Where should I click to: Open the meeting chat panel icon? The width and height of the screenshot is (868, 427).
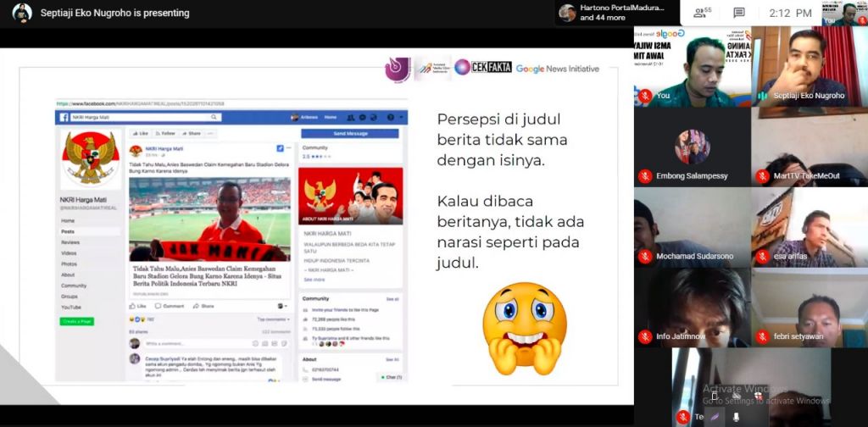739,13
